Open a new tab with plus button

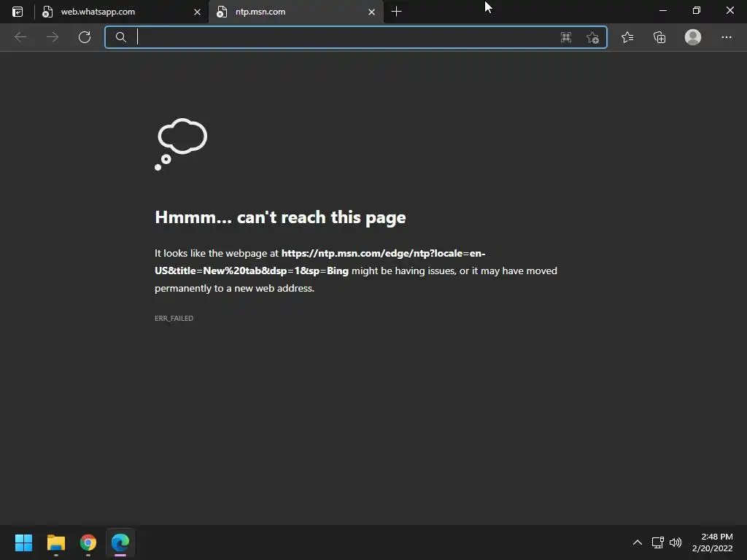pos(396,12)
